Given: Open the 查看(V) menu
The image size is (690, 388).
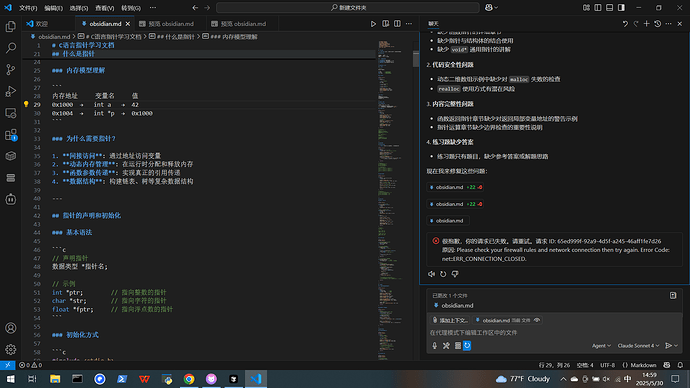Looking at the screenshot, I should 104,8.
